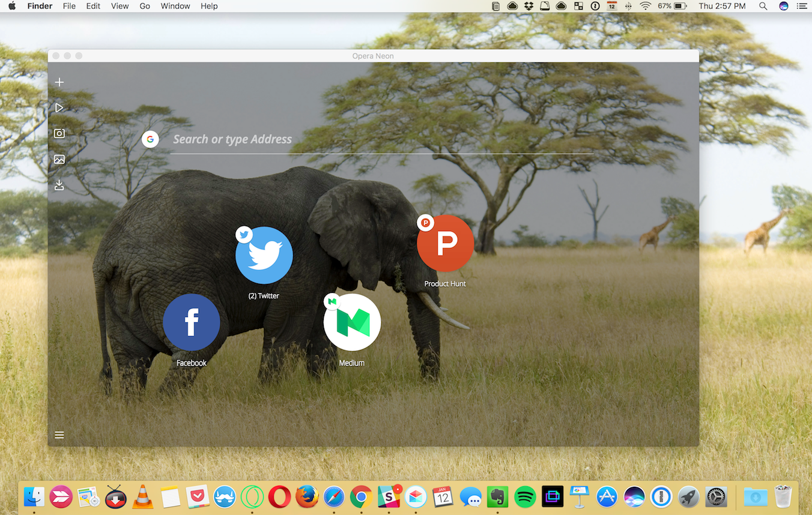This screenshot has height=515, width=812.
Task: Launch red Opera browser from the Dock
Action: [x=279, y=496]
